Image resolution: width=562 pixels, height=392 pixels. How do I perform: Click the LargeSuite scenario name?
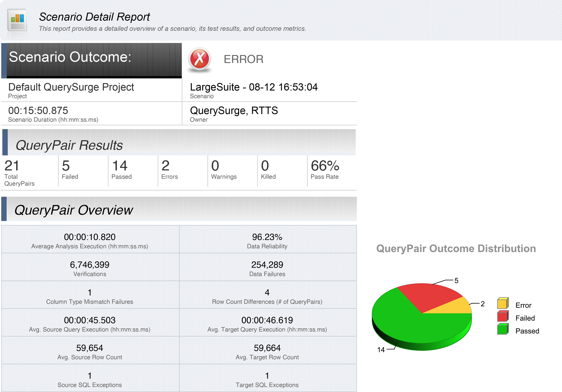pyautogui.click(x=254, y=87)
